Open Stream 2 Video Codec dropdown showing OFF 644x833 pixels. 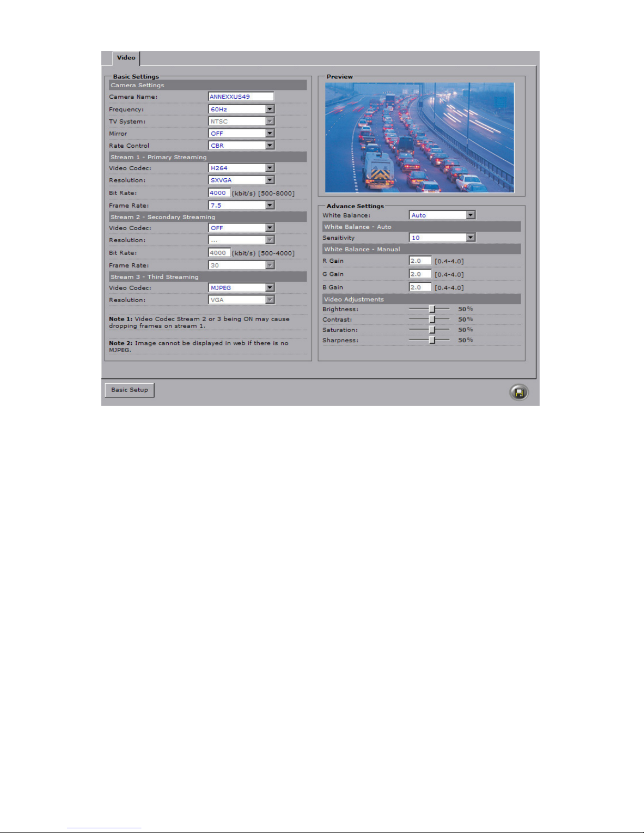point(242,228)
